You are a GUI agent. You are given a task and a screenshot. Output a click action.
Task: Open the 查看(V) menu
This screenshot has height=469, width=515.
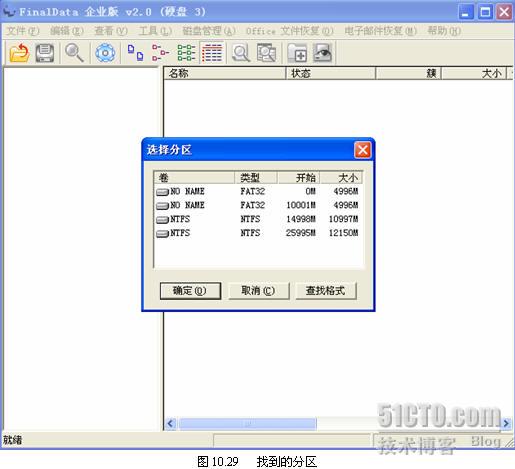[111, 31]
